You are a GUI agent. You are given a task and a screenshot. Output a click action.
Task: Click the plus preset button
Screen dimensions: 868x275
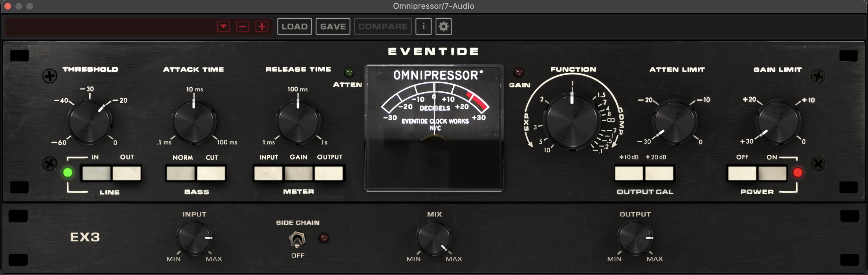click(x=262, y=27)
